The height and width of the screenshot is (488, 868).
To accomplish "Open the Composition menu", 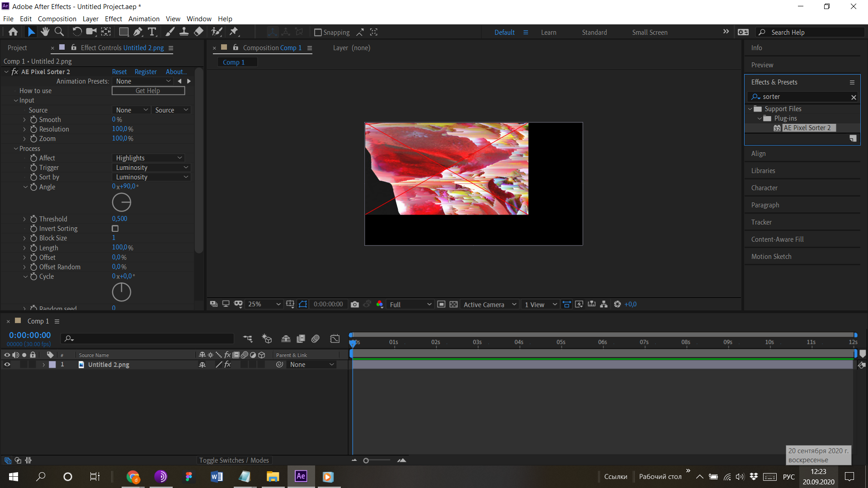I will pos(57,19).
